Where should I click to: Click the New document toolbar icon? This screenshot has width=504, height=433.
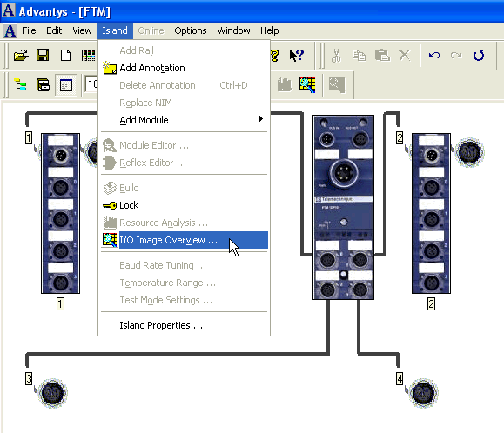click(x=65, y=55)
